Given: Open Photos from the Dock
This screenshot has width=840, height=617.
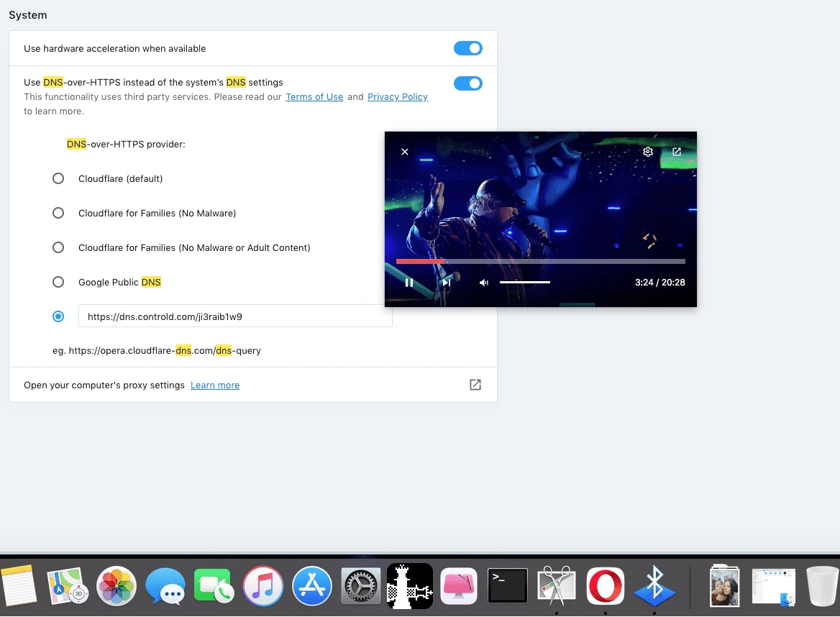Looking at the screenshot, I should [x=117, y=586].
